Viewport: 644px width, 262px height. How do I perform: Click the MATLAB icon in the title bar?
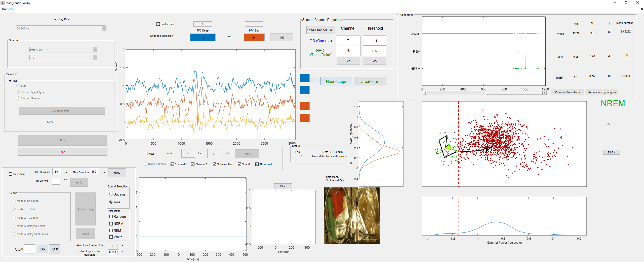tap(3, 3)
